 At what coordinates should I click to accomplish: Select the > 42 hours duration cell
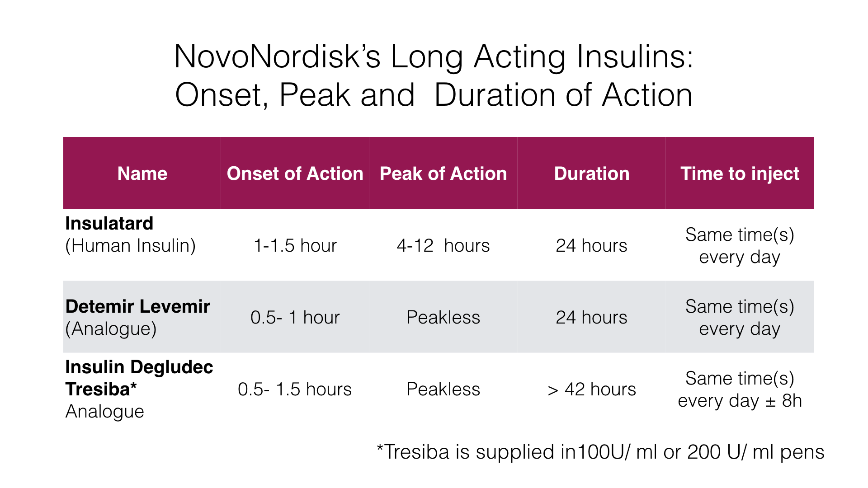point(591,389)
